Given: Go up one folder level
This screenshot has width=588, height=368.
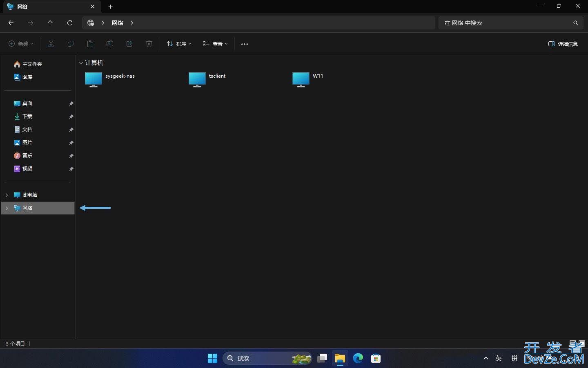Looking at the screenshot, I should [x=50, y=23].
